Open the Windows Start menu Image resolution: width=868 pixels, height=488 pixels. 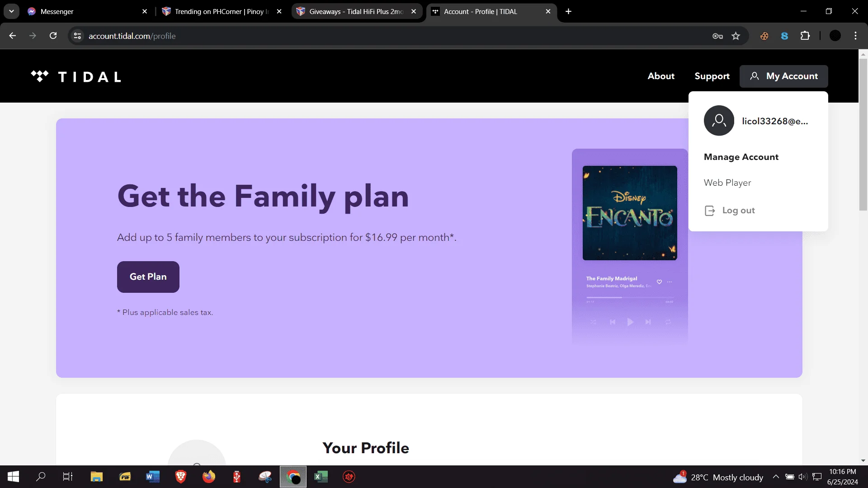(x=13, y=477)
